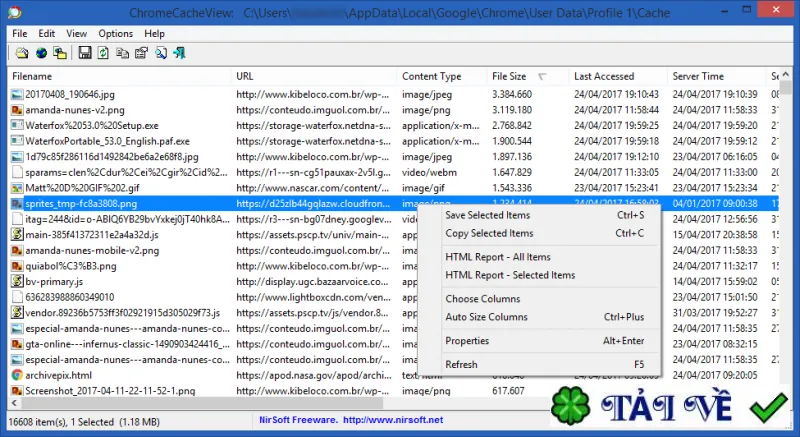
Task: Sort by the Filename column header
Action: tap(119, 76)
